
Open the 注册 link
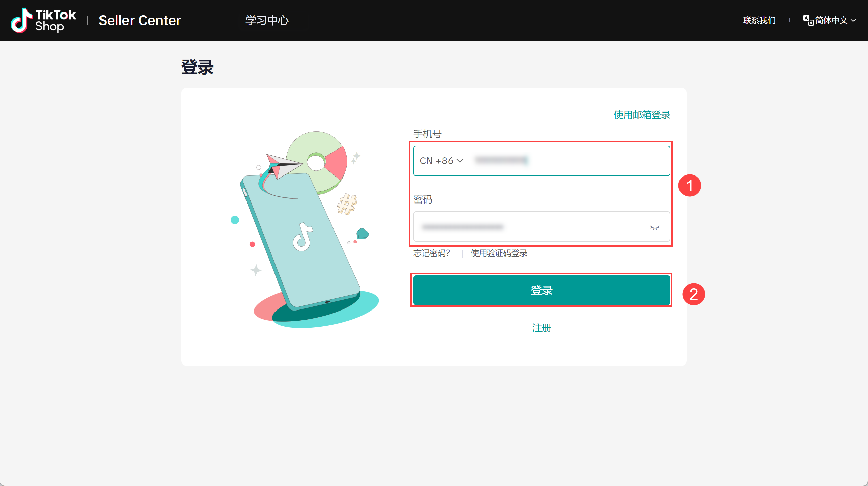tap(542, 328)
